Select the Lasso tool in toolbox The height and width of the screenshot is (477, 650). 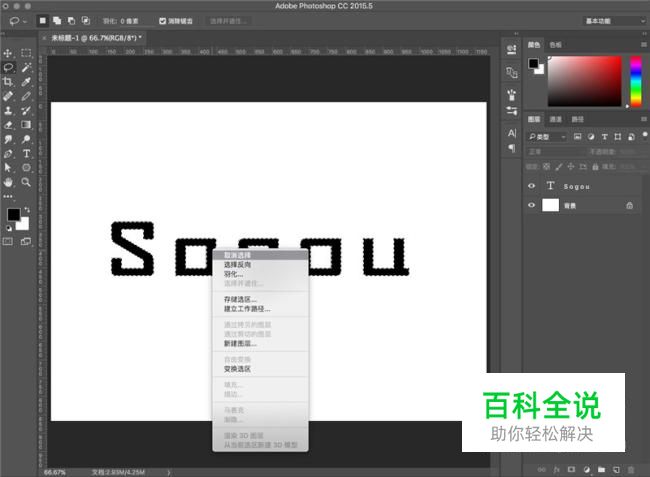(x=8, y=67)
